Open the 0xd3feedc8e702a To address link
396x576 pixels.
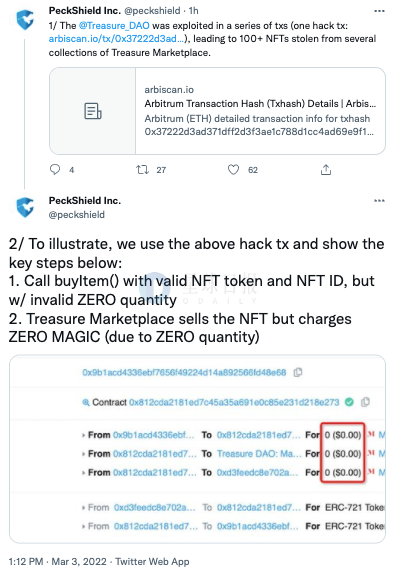tap(257, 472)
